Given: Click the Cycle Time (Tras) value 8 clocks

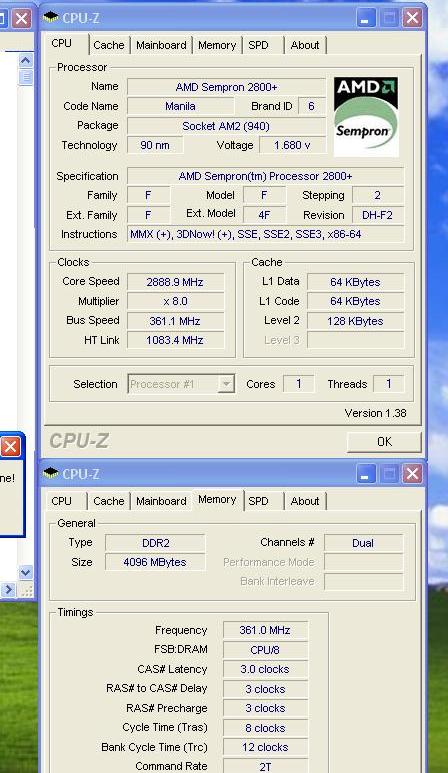Looking at the screenshot, I should [265, 728].
